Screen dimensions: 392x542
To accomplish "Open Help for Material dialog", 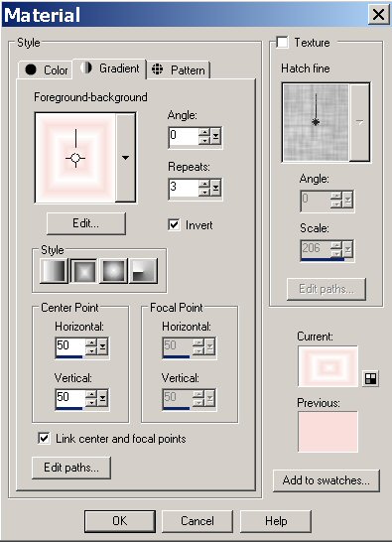I will click(276, 521).
